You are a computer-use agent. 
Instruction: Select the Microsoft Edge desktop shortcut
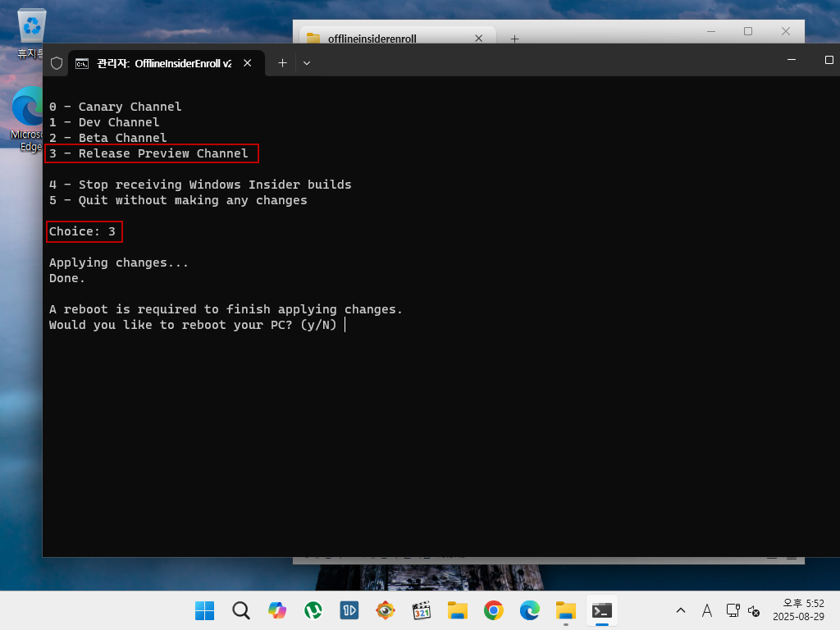28,119
